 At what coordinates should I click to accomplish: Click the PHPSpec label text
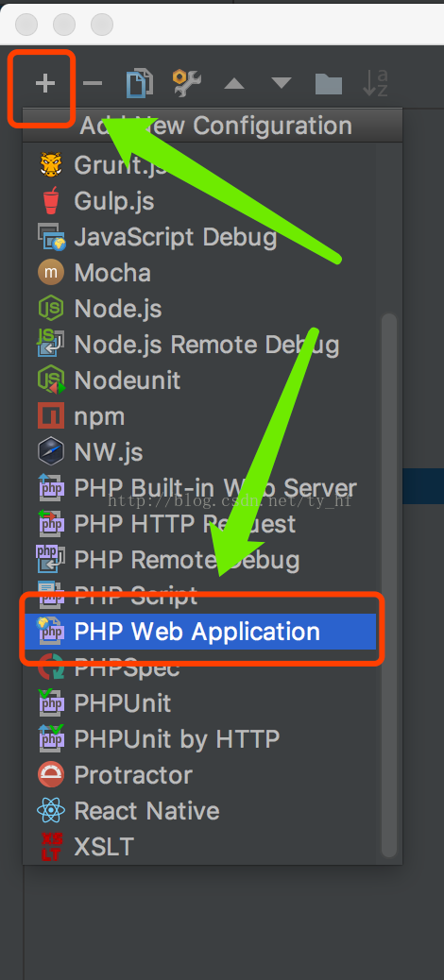[x=127, y=667]
